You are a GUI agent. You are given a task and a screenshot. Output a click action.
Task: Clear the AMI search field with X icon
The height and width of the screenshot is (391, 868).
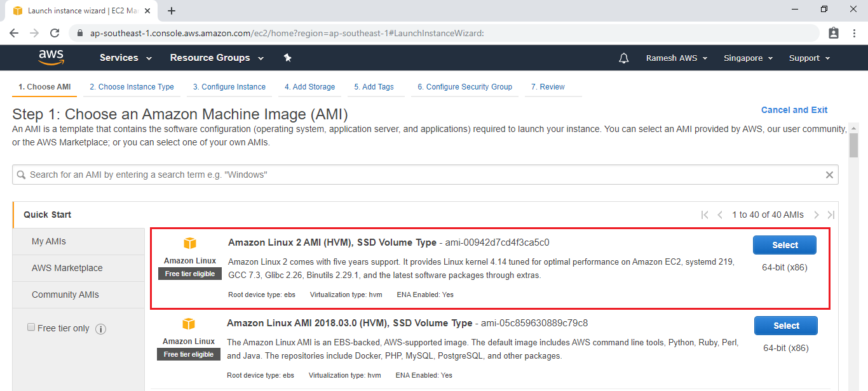coord(829,175)
